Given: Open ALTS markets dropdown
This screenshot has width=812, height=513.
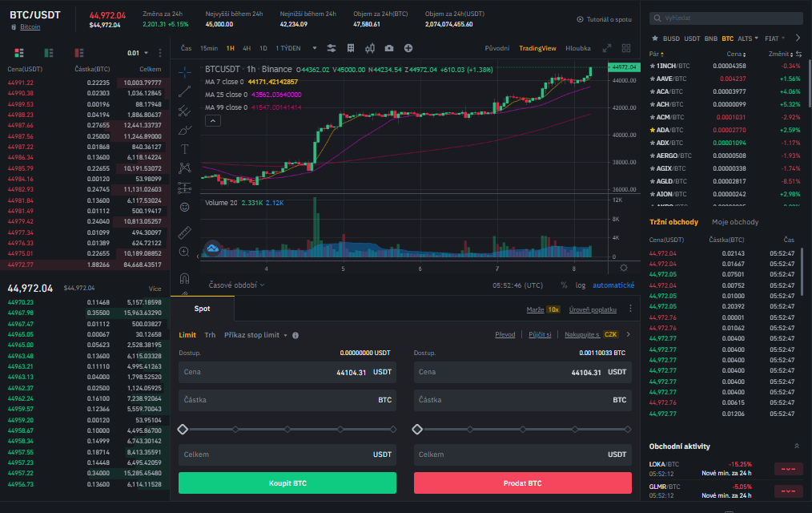Looking at the screenshot, I should (748, 38).
